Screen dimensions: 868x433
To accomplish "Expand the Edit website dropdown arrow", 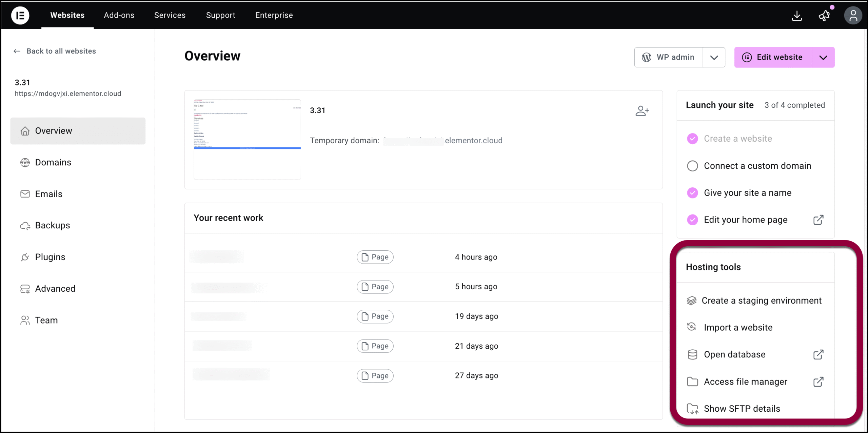I will (823, 57).
